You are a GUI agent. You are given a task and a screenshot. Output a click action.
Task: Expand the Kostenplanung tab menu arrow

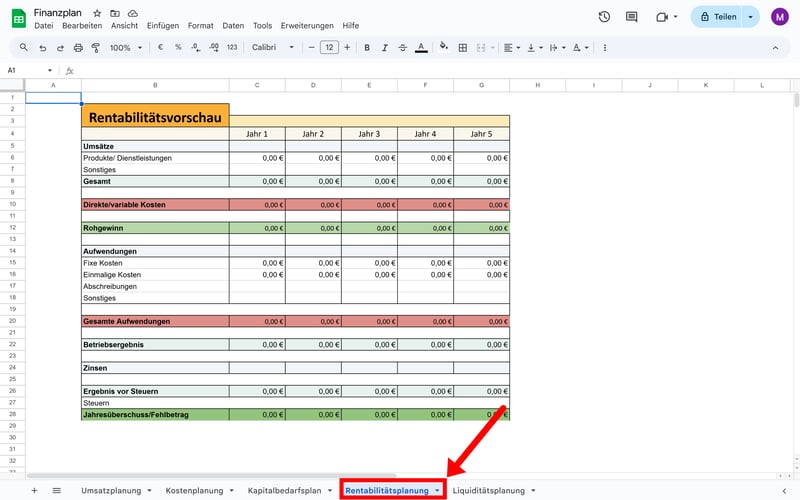[231, 491]
